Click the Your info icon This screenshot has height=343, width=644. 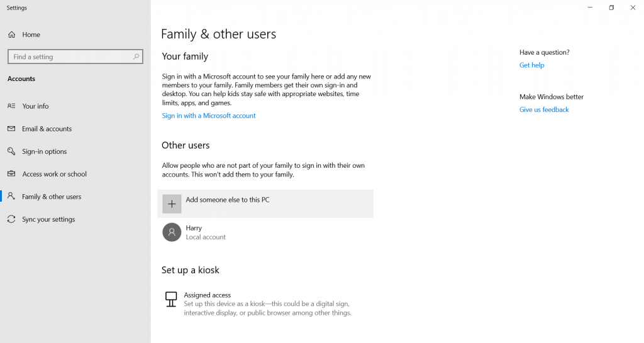(11, 106)
